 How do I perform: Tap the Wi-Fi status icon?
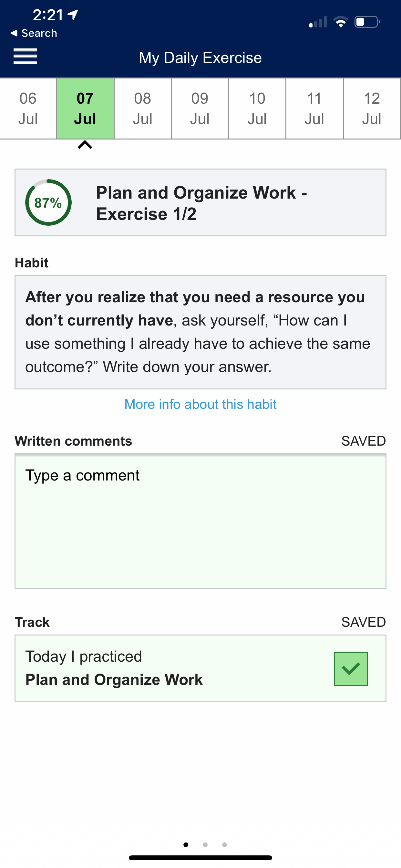(x=340, y=22)
